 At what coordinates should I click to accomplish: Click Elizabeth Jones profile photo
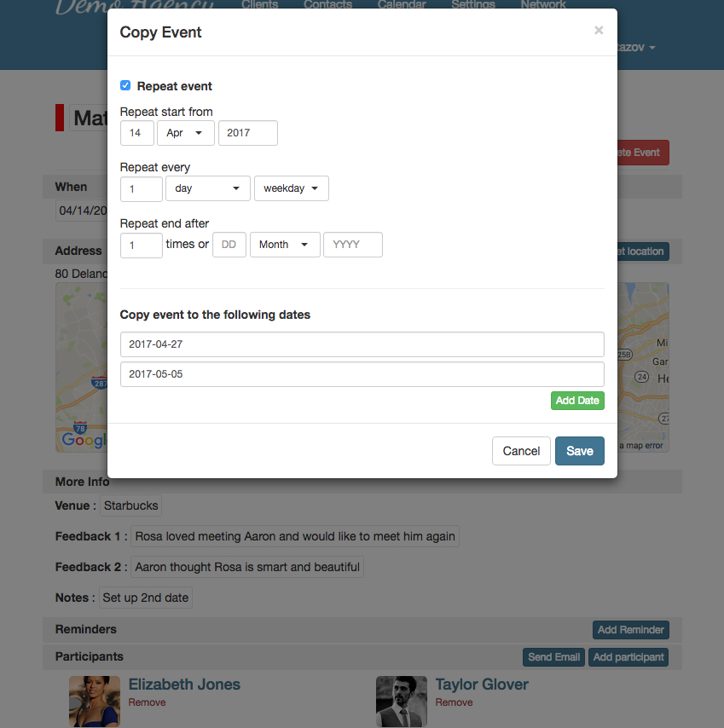[94, 701]
